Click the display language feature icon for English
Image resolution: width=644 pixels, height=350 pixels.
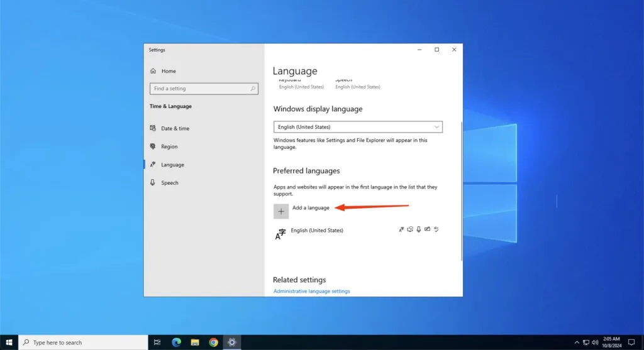[x=401, y=229]
